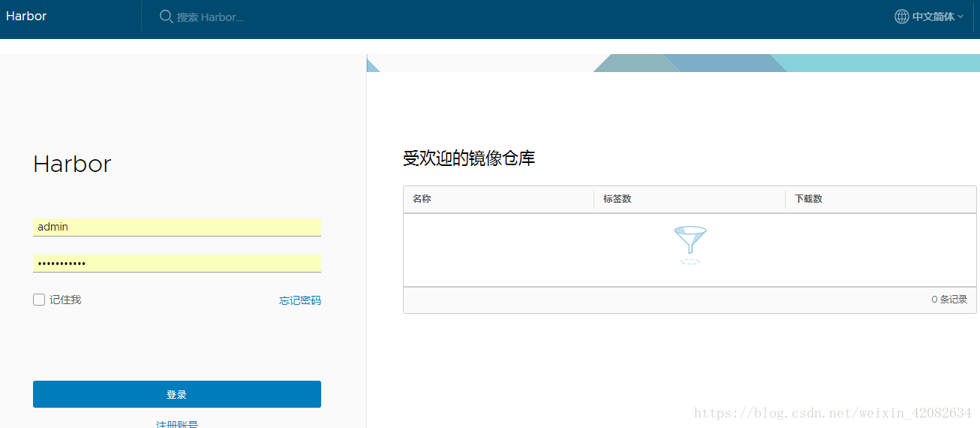980x428 pixels.
Task: Click the admin username field
Action: (177, 227)
